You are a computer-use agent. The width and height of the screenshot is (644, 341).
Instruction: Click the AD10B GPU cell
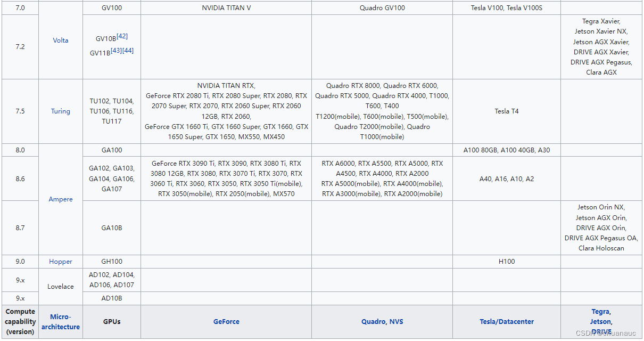[112, 298]
